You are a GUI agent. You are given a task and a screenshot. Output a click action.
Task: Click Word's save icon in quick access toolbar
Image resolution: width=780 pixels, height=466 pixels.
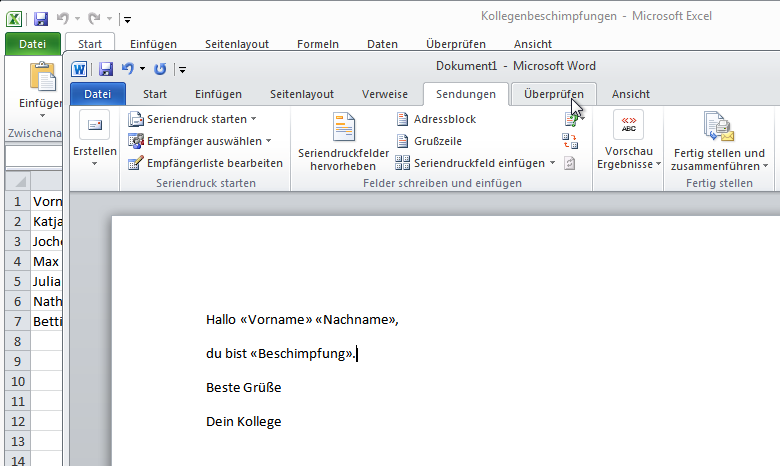click(x=105, y=69)
